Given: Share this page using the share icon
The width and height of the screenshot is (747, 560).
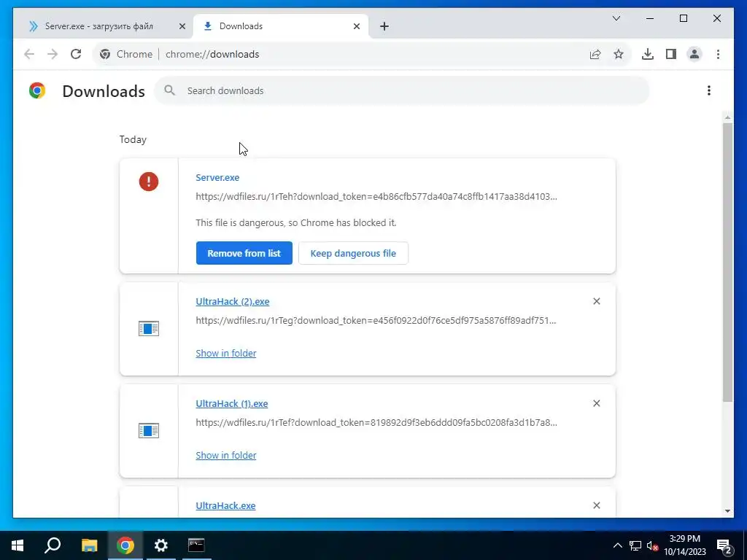Looking at the screenshot, I should (x=595, y=54).
